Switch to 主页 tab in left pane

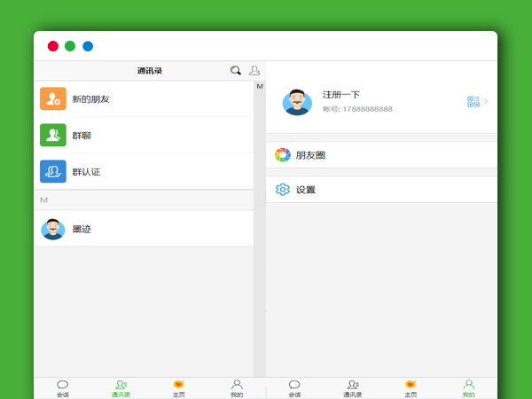tap(178, 388)
